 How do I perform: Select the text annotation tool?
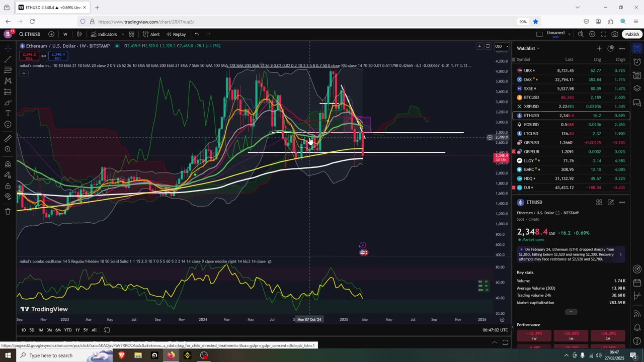click(x=8, y=114)
